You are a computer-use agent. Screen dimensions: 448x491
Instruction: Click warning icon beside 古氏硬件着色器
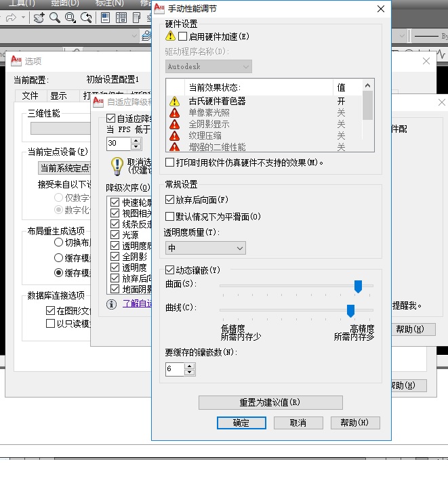[174, 102]
